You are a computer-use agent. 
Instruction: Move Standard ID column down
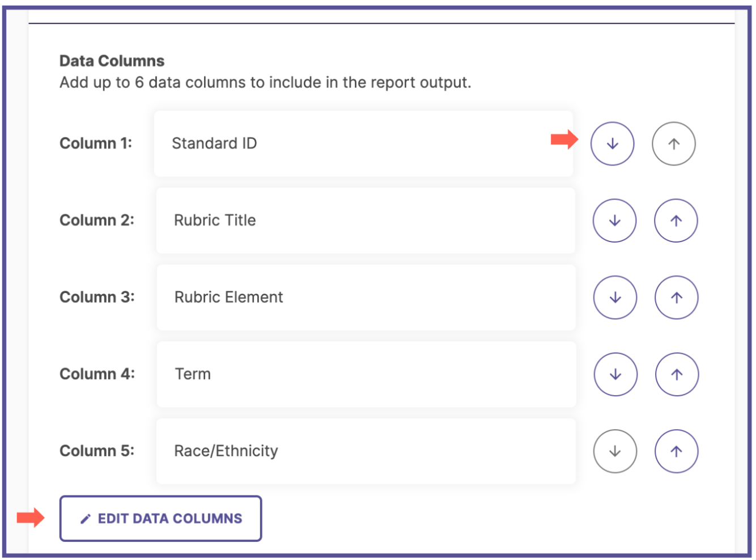point(612,144)
